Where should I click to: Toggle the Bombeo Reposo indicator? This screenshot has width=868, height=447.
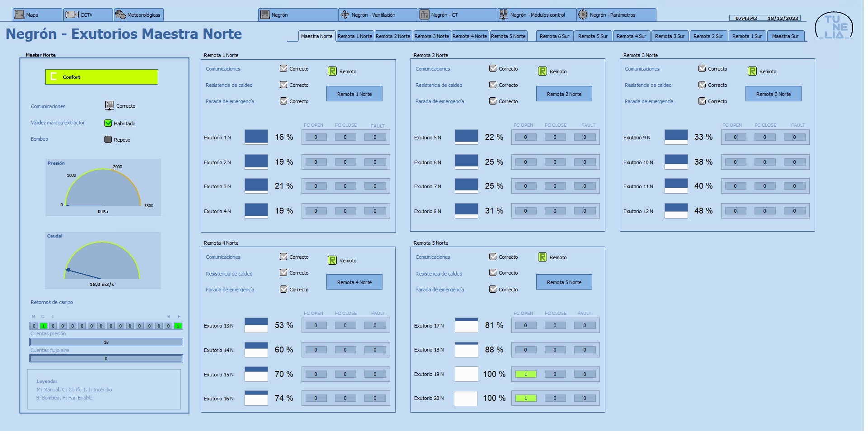pyautogui.click(x=108, y=139)
